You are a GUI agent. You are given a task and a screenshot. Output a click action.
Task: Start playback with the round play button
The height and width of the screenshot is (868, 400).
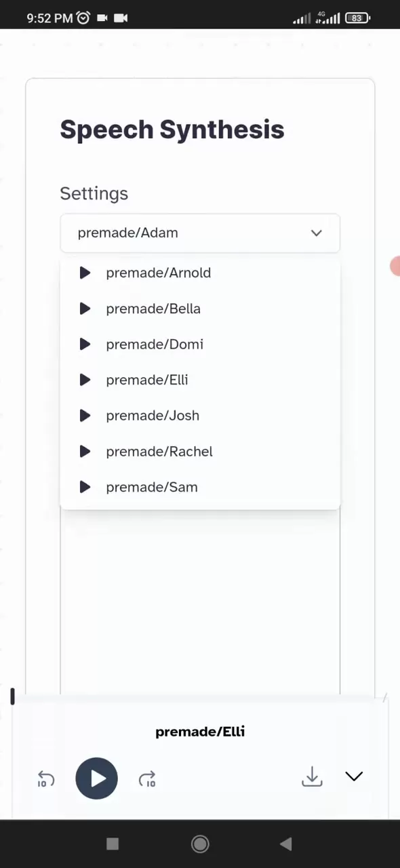(x=96, y=778)
